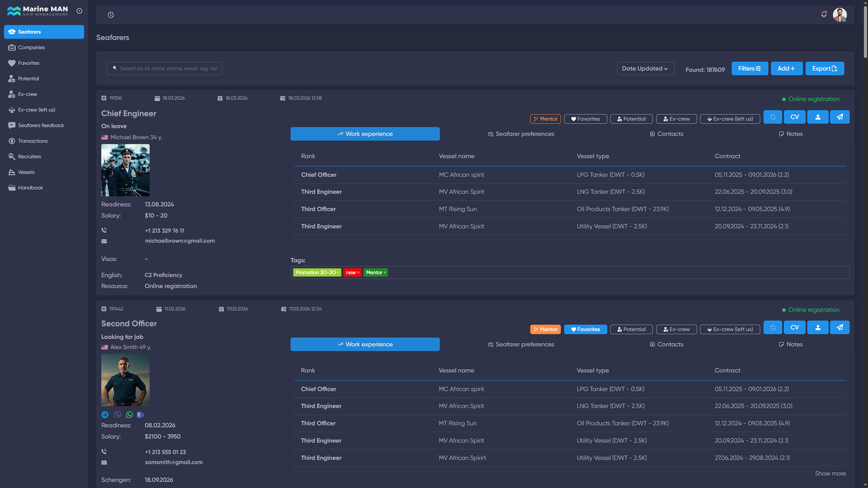Toggle Favorites for Alex Smith
This screenshot has height=488, width=868.
click(x=585, y=329)
